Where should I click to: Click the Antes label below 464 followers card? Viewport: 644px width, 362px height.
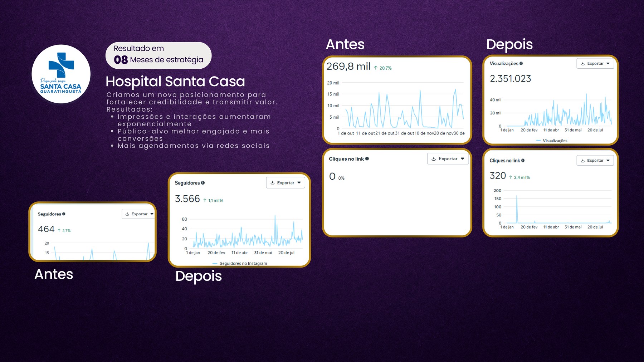(54, 274)
